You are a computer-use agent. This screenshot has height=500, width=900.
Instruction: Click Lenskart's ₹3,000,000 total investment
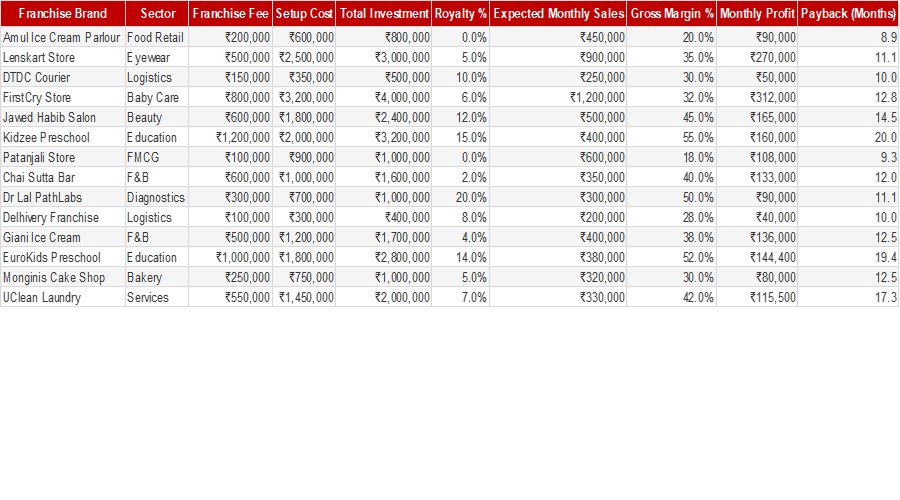[x=384, y=57]
